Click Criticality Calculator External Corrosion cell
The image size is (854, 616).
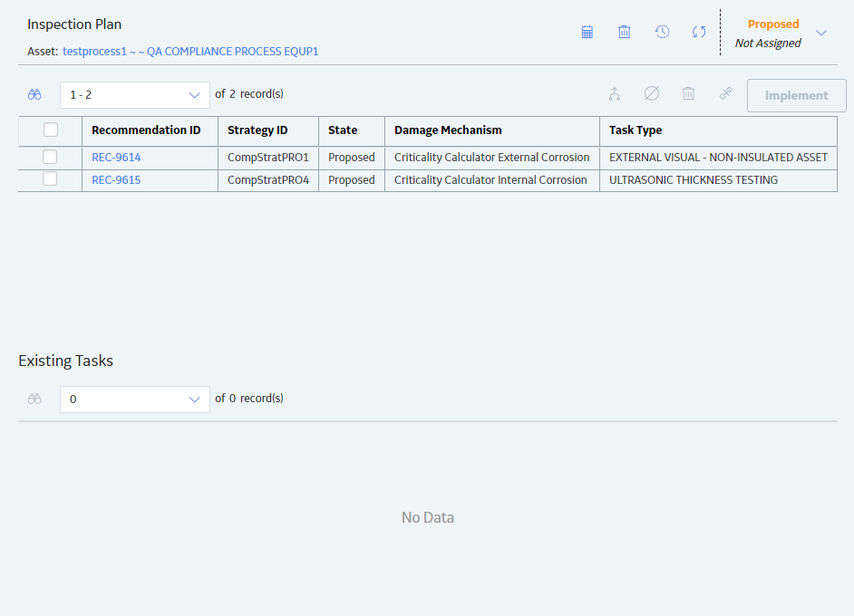click(x=491, y=158)
